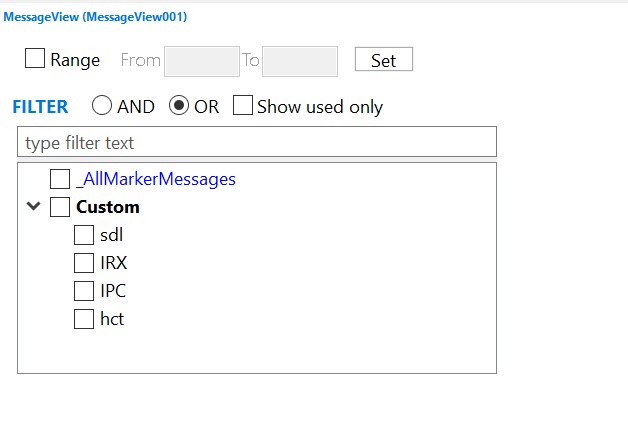628x436 pixels.
Task: Focus the type filter text box
Action: (257, 142)
